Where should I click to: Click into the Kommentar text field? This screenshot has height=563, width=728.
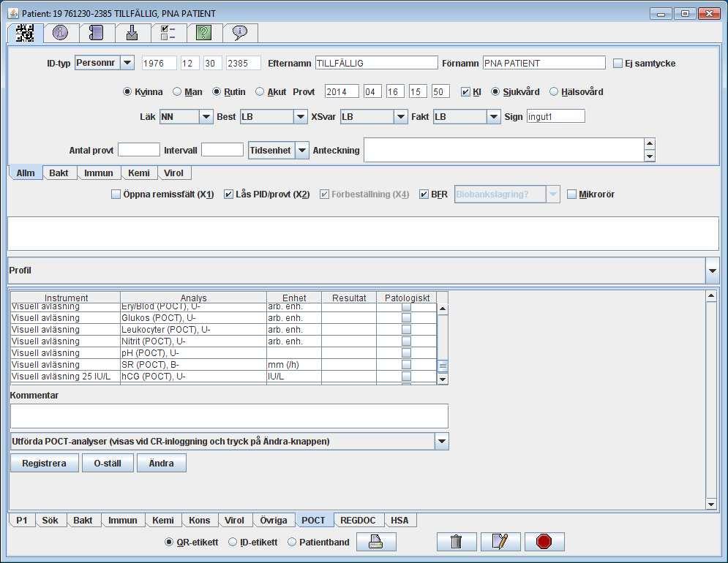click(229, 416)
